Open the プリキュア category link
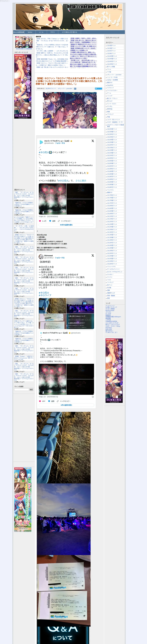The image size is (147, 644). point(110,114)
